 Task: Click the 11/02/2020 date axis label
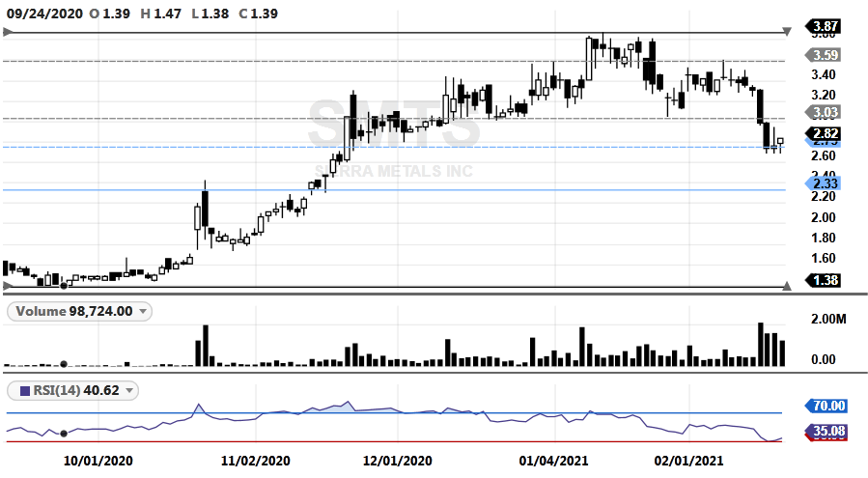(x=255, y=461)
